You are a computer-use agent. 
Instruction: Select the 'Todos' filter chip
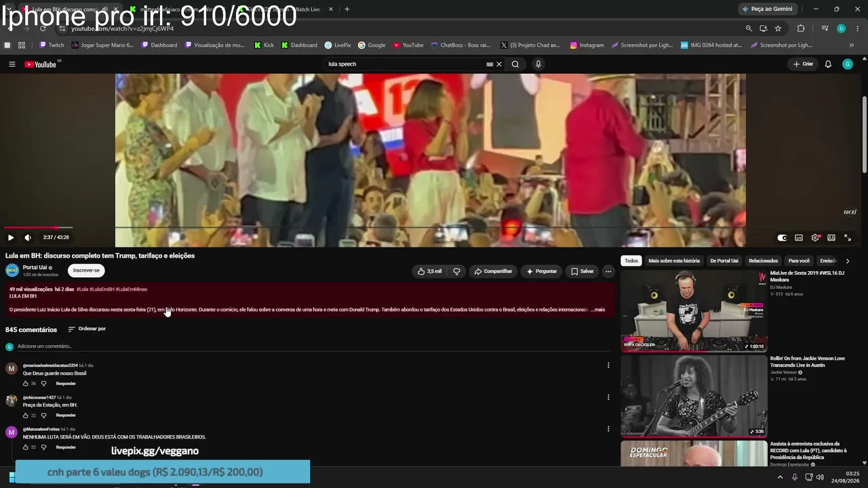coord(631,261)
